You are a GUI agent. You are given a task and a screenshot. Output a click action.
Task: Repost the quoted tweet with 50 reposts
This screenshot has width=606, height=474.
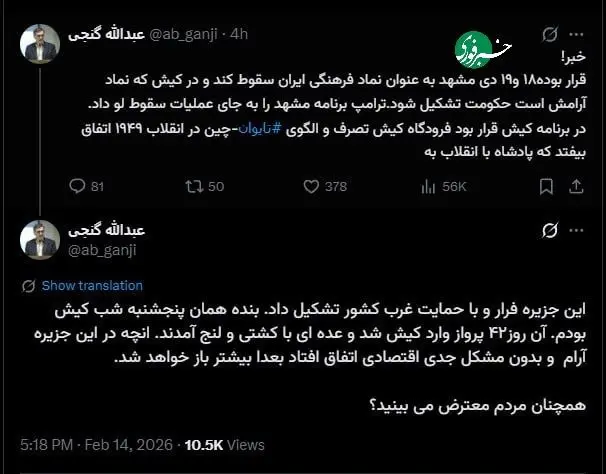195,186
